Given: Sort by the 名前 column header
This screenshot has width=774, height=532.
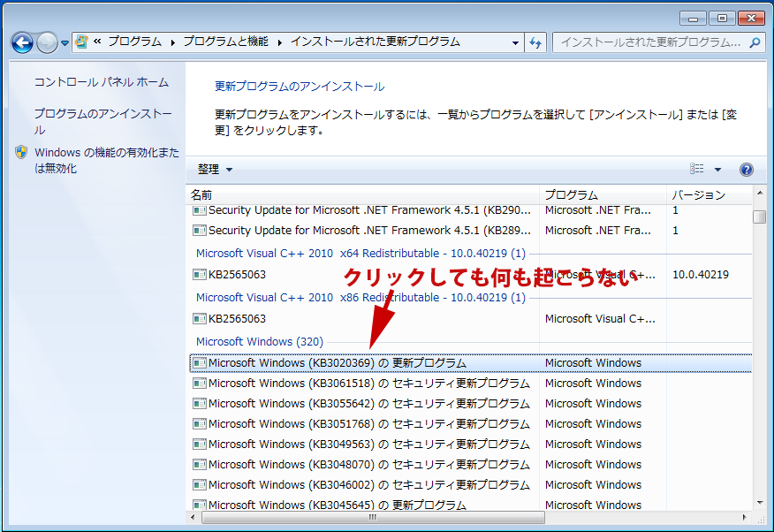Looking at the screenshot, I should tap(362, 195).
